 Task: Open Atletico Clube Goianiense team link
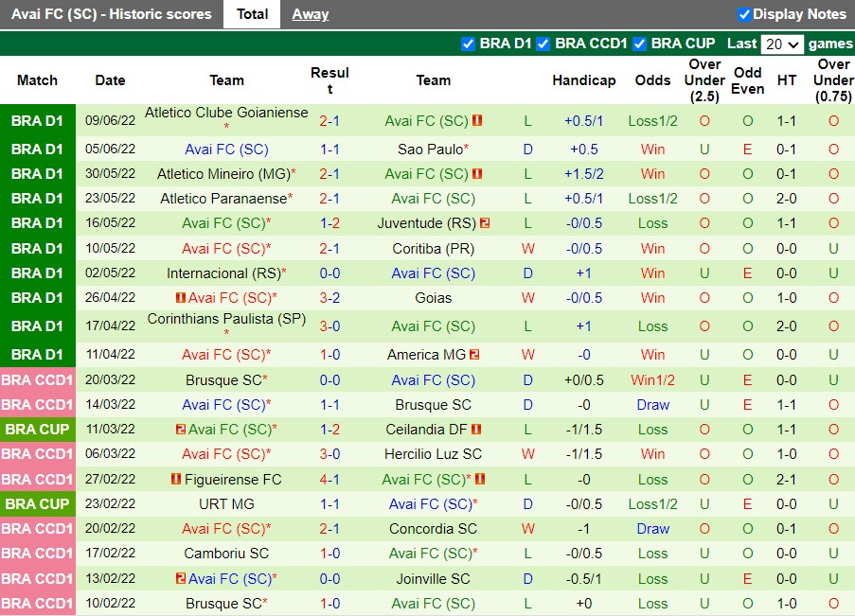pos(226,113)
